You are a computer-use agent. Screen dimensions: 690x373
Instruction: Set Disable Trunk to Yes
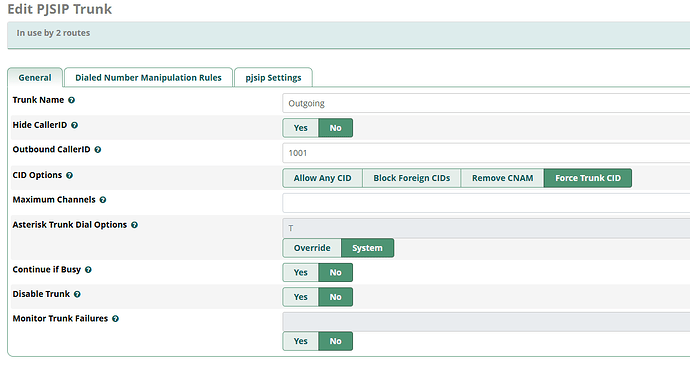tap(301, 297)
